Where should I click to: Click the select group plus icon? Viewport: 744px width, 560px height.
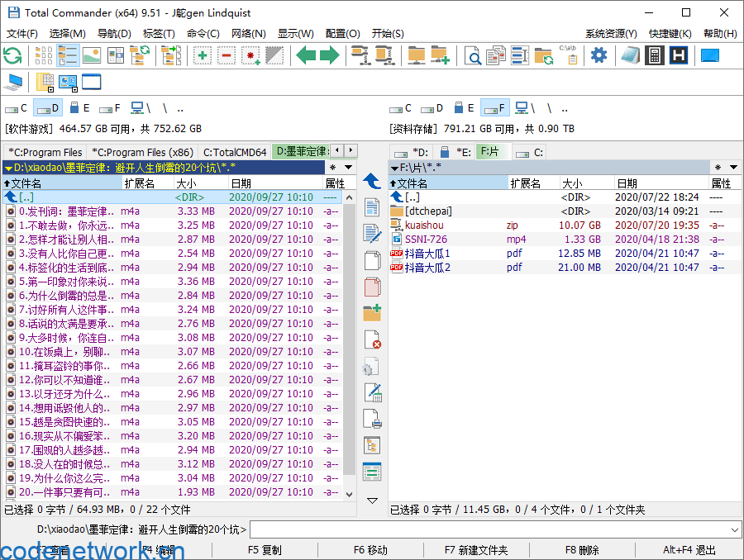203,55
